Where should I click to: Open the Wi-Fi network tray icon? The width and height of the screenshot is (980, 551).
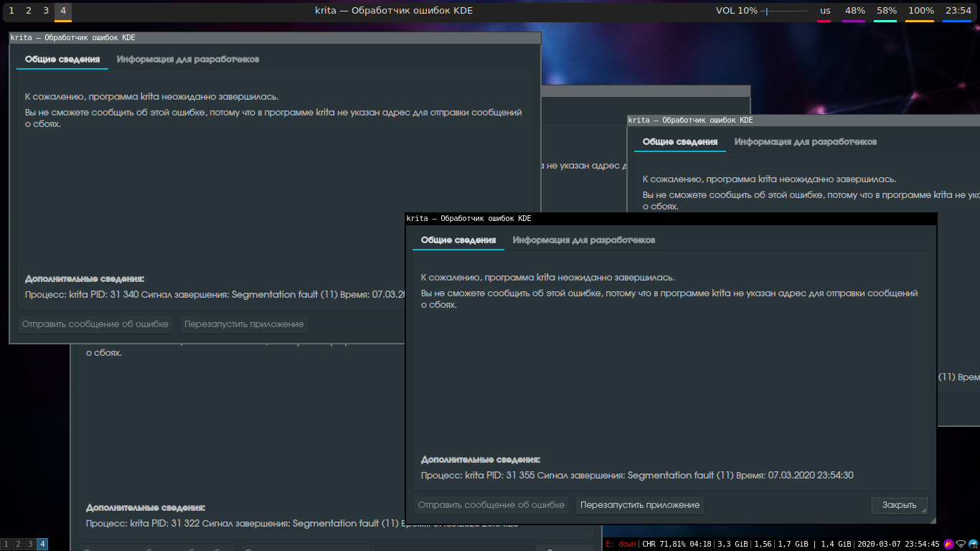tap(961, 544)
